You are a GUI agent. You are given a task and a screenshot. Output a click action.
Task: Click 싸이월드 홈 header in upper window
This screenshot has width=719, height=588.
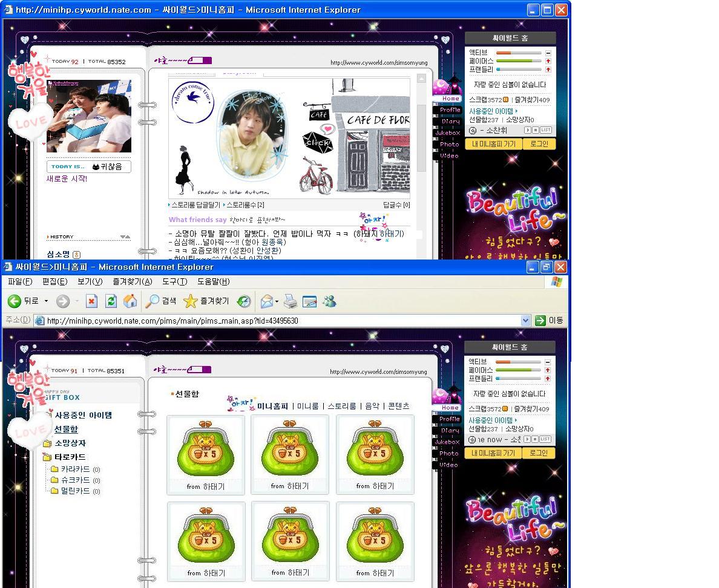(x=510, y=38)
